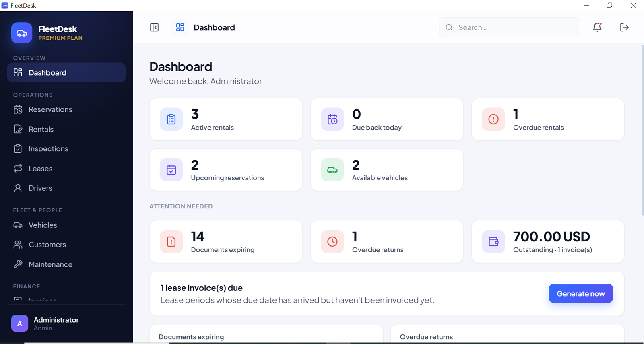The width and height of the screenshot is (644, 344).
Task: Go to Reservations in sidebar
Action: (x=66, y=109)
